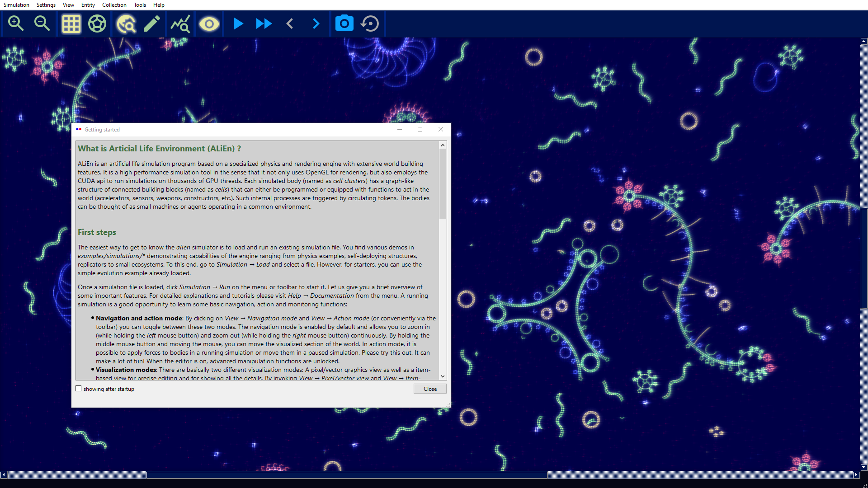Click the zoom out magnifier icon
The height and width of the screenshot is (488, 868).
pos(42,23)
